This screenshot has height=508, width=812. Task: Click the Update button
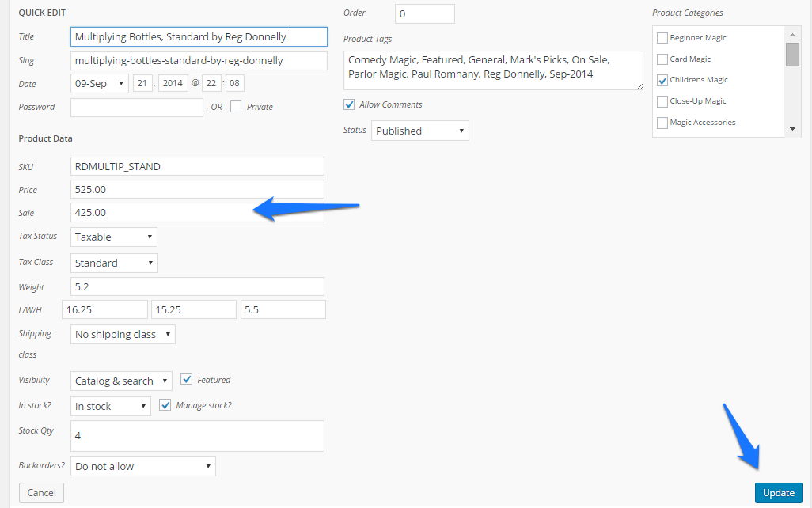tap(778, 493)
